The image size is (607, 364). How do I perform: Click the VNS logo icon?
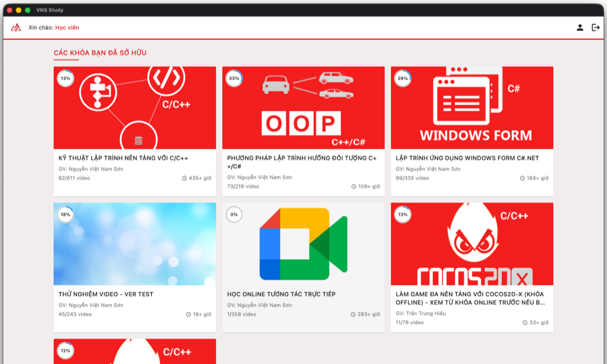(x=16, y=27)
